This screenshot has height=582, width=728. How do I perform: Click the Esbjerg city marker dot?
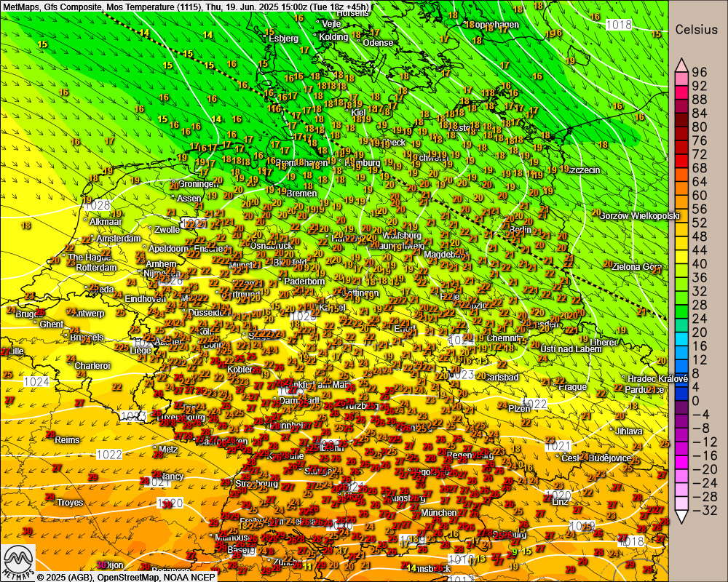(265, 34)
